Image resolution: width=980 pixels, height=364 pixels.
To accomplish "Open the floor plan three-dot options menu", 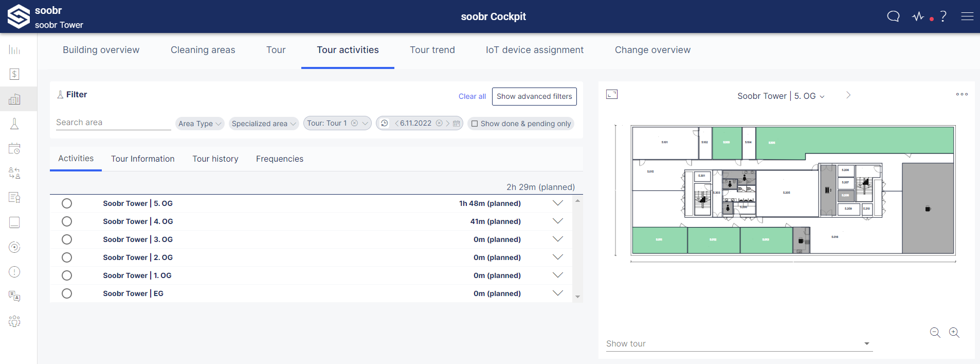I will pos(962,94).
